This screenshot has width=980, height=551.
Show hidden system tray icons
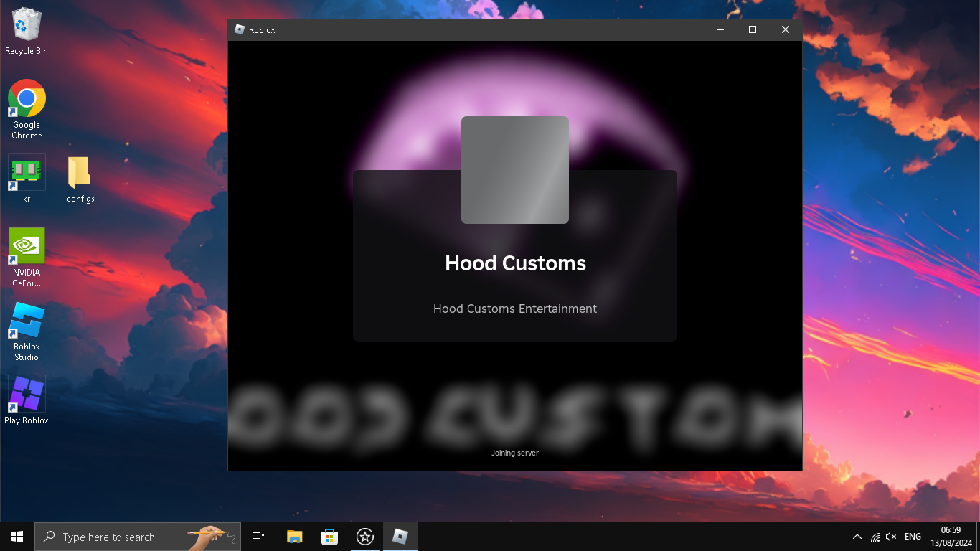click(857, 537)
